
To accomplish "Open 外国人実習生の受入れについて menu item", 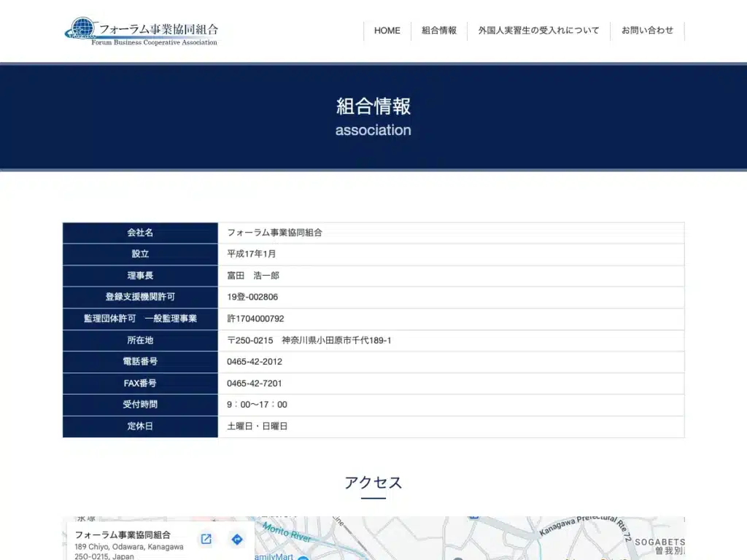I will [x=538, y=31].
